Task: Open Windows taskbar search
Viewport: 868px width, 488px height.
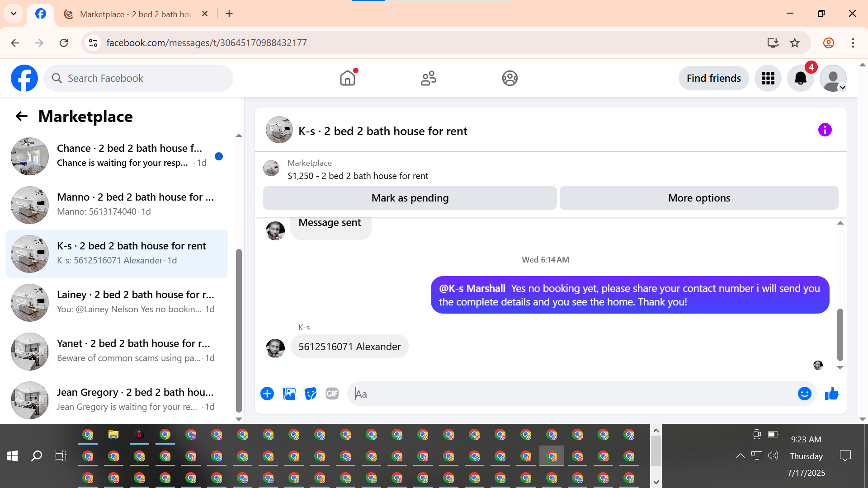Action: [x=37, y=456]
